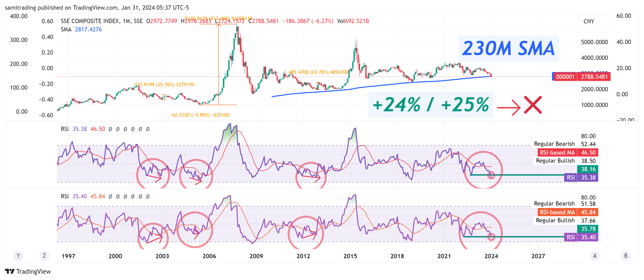Click the SSE COMPOSITE INDEX title

[x=102, y=21]
